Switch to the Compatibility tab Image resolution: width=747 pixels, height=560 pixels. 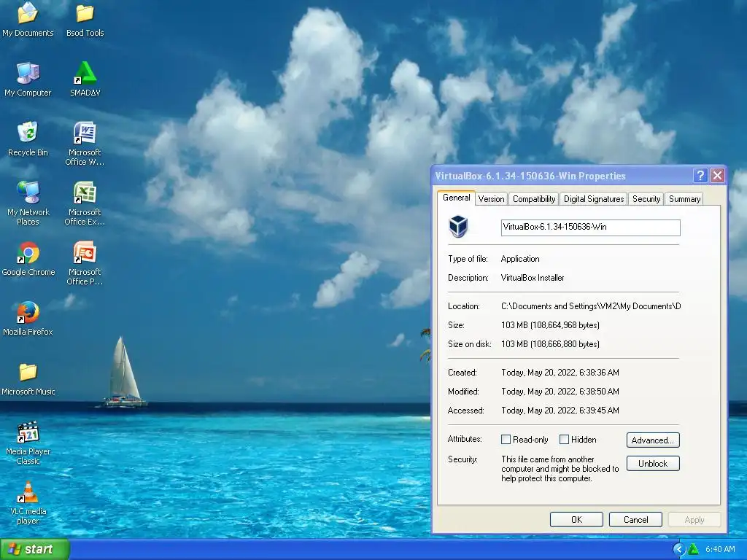coord(534,199)
